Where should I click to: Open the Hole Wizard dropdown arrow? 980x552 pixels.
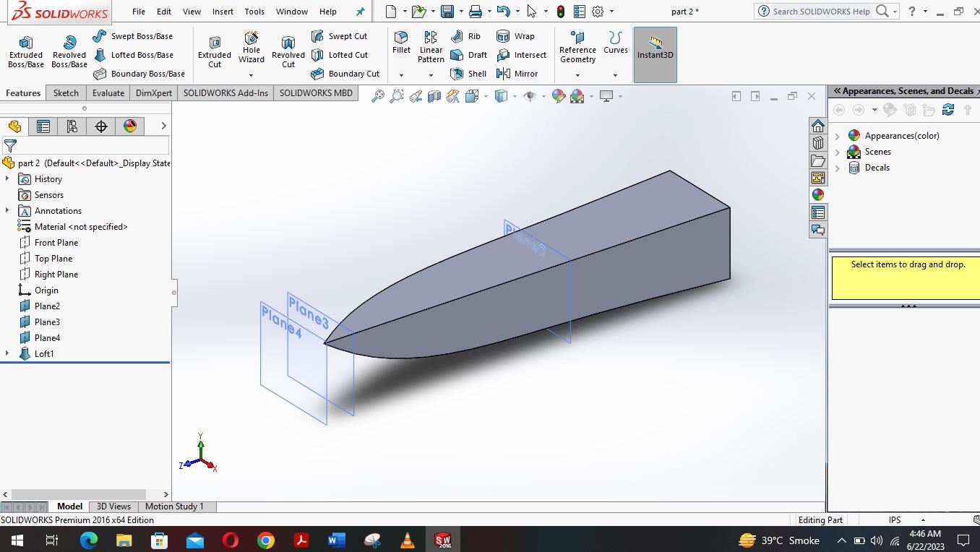click(x=252, y=75)
